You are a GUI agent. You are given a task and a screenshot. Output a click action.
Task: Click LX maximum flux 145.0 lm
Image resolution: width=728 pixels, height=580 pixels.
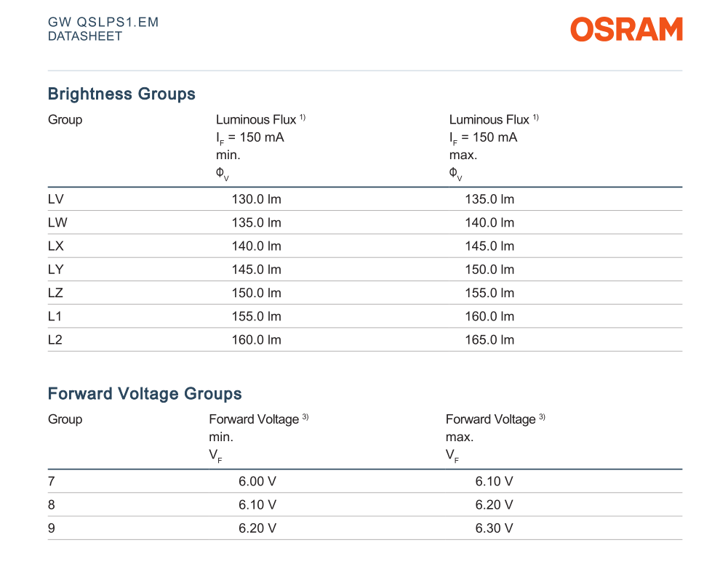point(490,246)
